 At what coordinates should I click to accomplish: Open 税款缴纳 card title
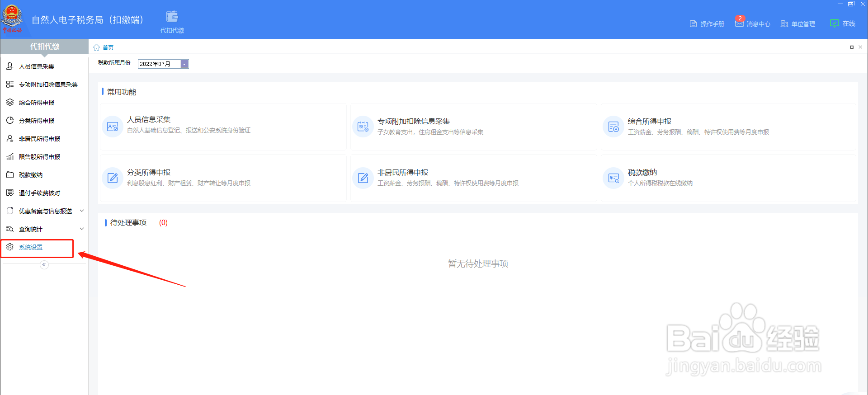(x=642, y=173)
